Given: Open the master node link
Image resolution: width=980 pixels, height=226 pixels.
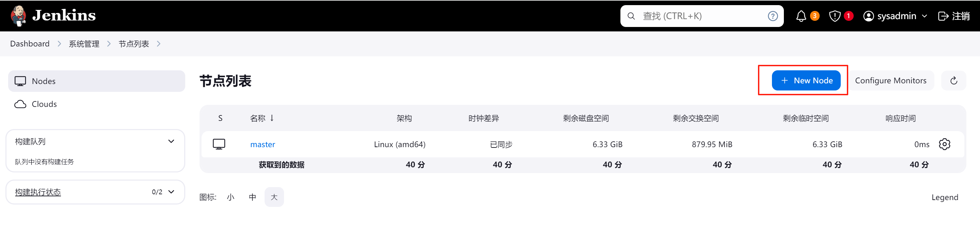Looking at the screenshot, I should [x=263, y=144].
